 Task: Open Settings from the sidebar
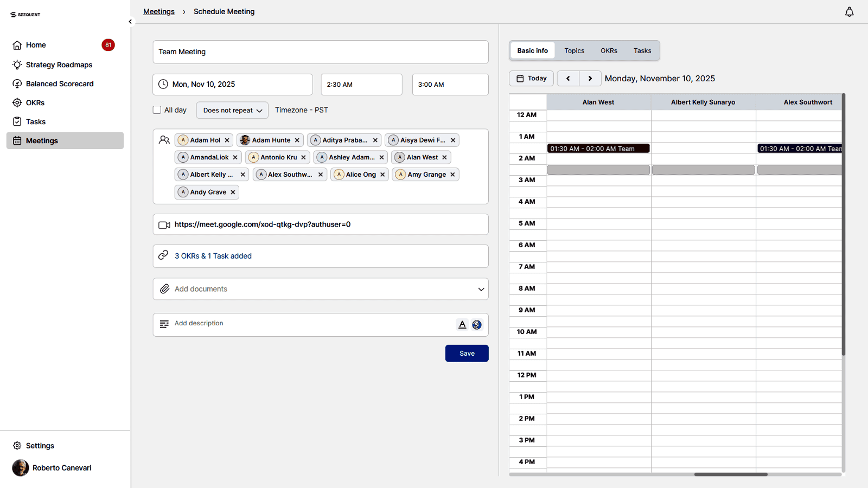pyautogui.click(x=40, y=446)
